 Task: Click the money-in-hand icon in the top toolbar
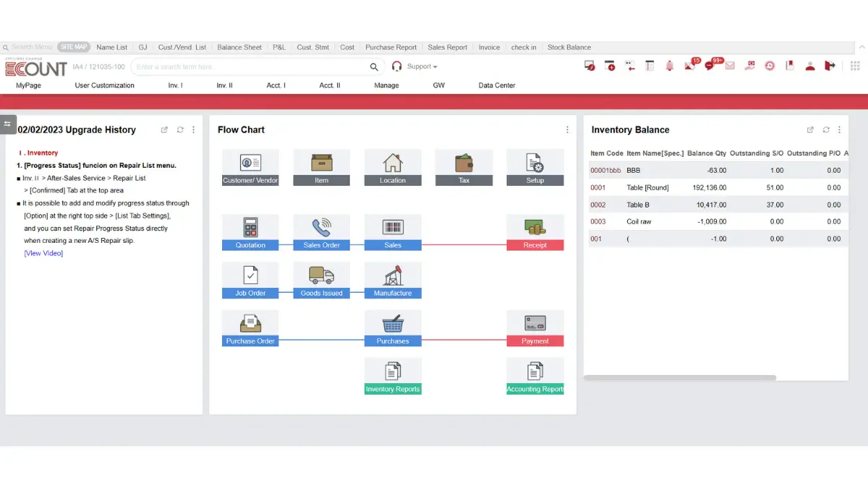[750, 66]
